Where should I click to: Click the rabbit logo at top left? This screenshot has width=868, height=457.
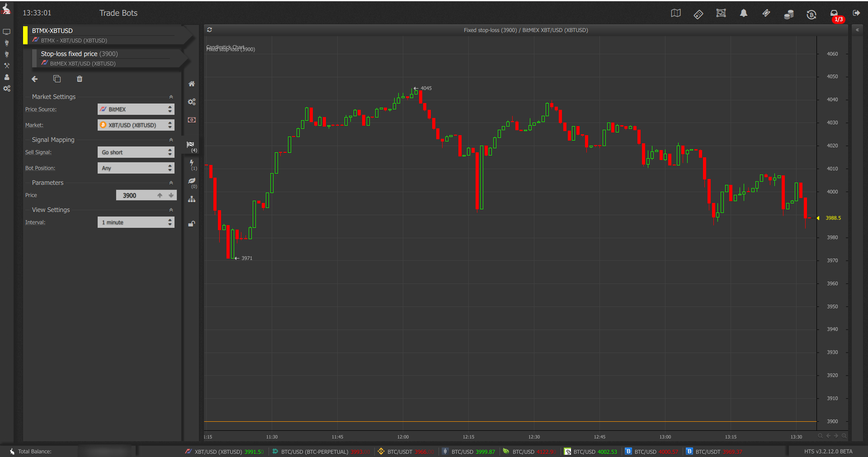(6, 8)
